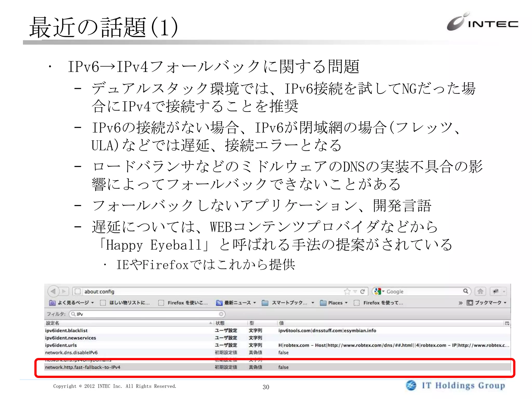Select the network.dns.disableIPv6 preference row
This screenshot has height=399, width=532.
point(277,353)
